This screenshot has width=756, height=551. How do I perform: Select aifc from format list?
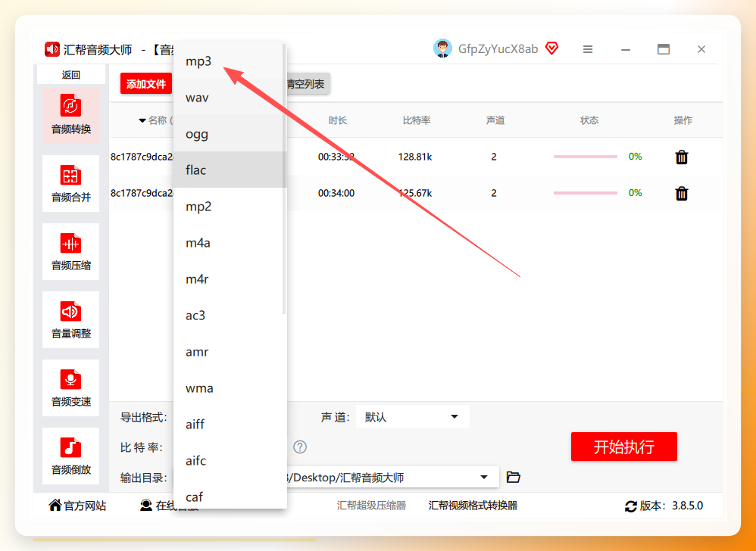pos(230,460)
